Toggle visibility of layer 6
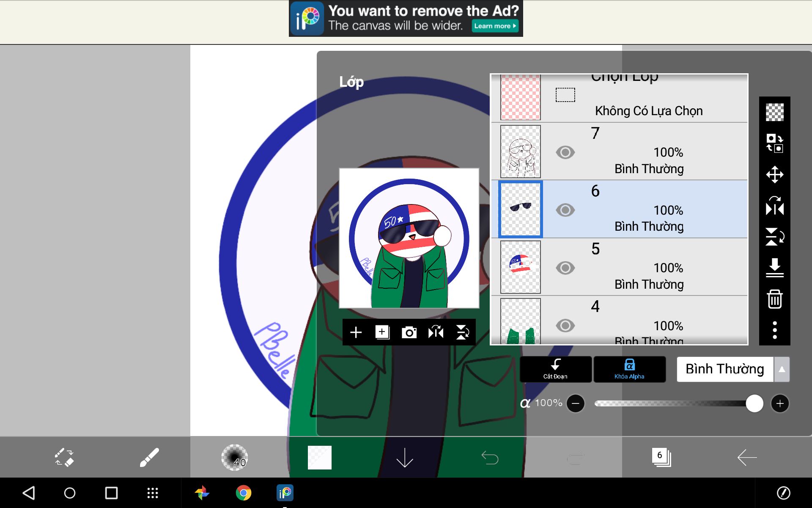This screenshot has height=508, width=812. [x=565, y=210]
